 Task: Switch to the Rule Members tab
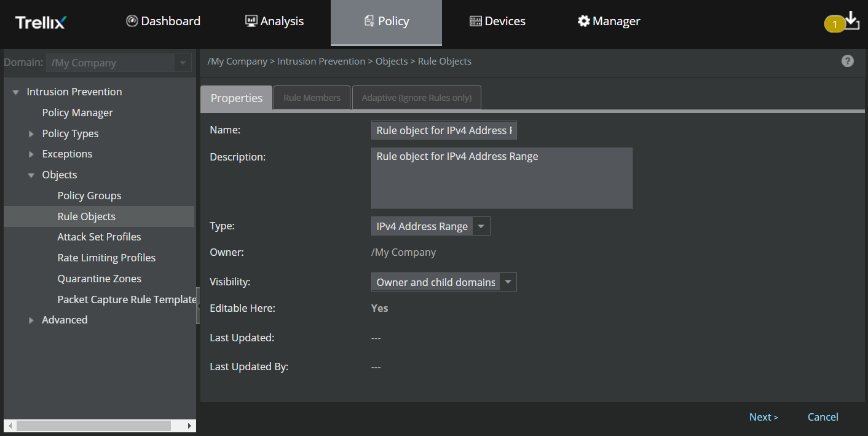click(x=312, y=98)
